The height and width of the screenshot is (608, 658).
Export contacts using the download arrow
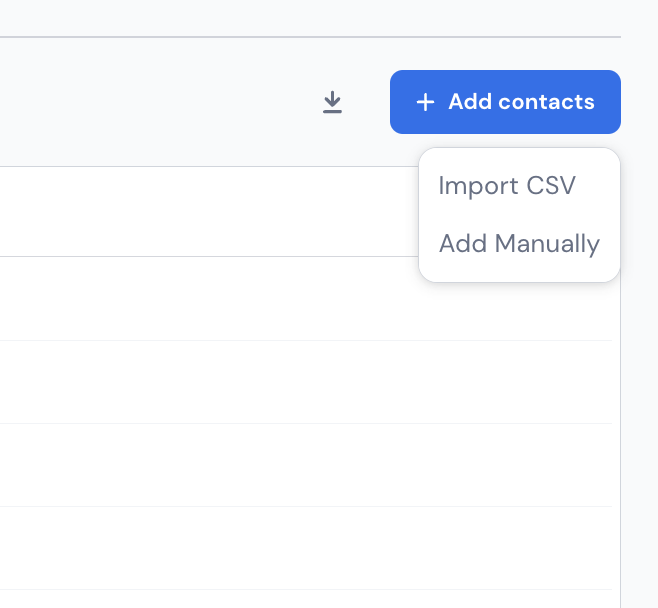pos(332,102)
